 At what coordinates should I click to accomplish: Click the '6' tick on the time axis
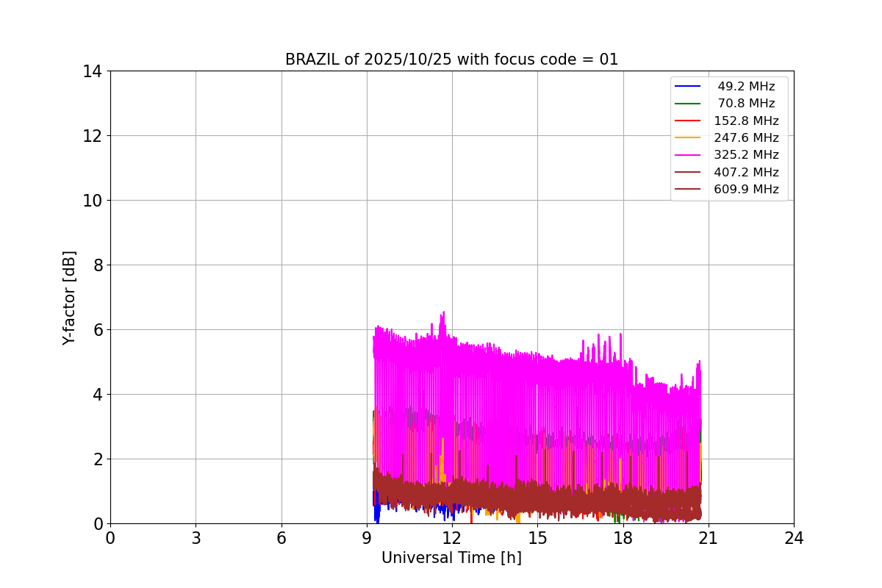(x=282, y=538)
